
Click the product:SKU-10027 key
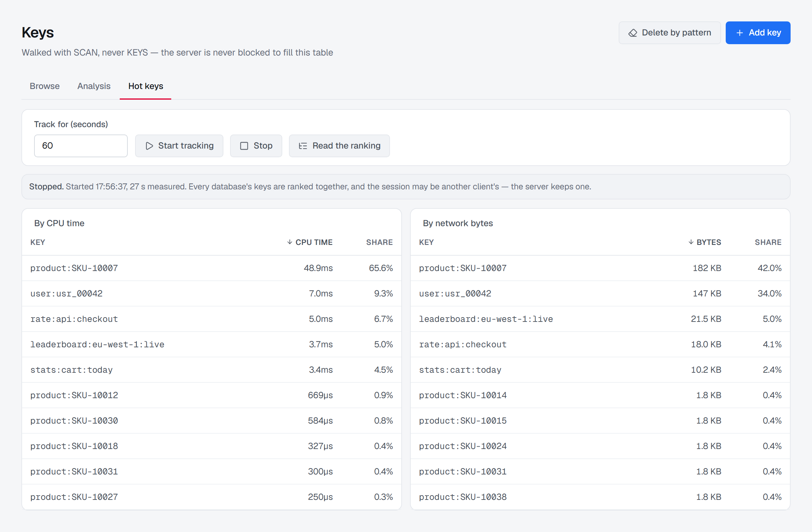point(74,497)
